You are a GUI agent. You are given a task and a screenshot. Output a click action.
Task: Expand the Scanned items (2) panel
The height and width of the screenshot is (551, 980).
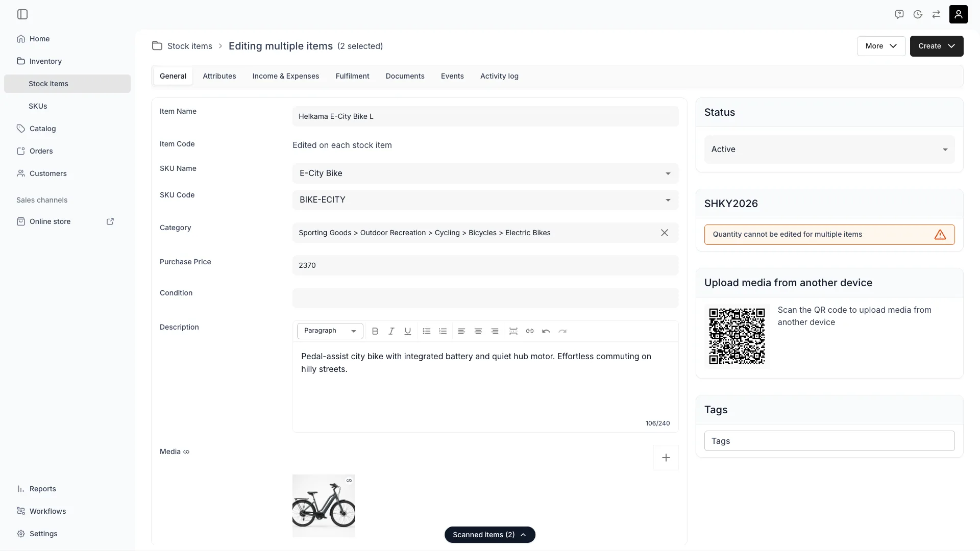(490, 535)
